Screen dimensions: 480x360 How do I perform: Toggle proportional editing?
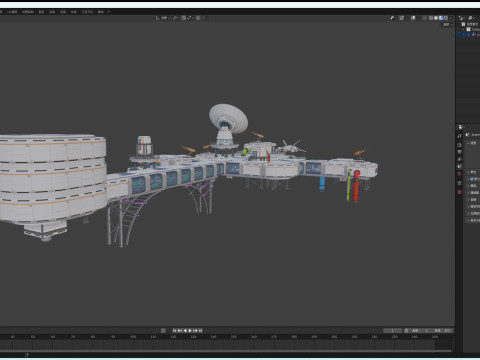(x=198, y=18)
